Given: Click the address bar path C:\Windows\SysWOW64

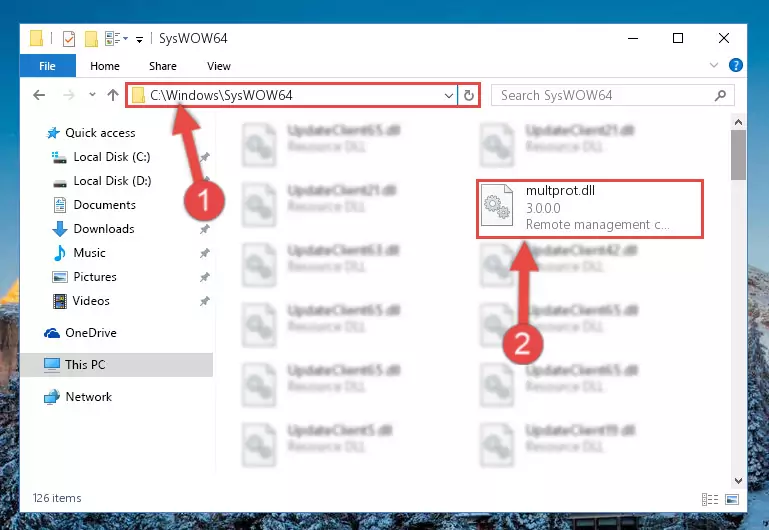Looking at the screenshot, I should click(221, 95).
